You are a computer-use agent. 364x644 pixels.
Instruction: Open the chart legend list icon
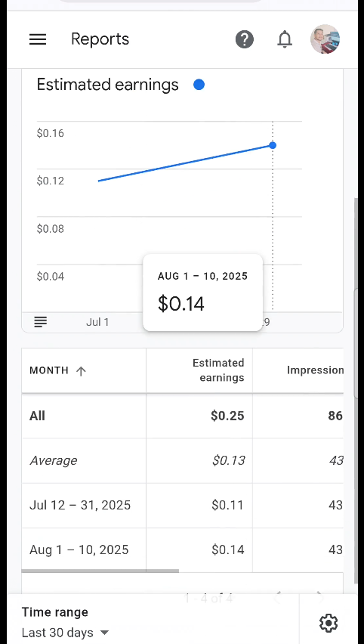click(41, 321)
